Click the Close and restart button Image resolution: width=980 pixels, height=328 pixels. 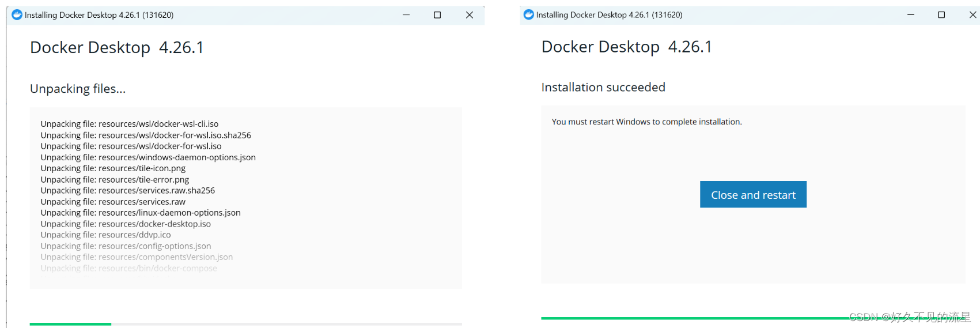753,194
